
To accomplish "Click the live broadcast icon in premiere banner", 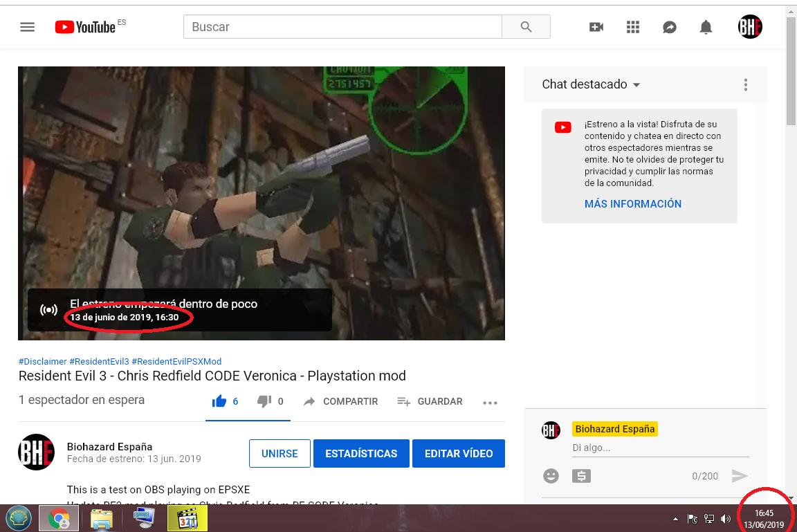I will 49,310.
